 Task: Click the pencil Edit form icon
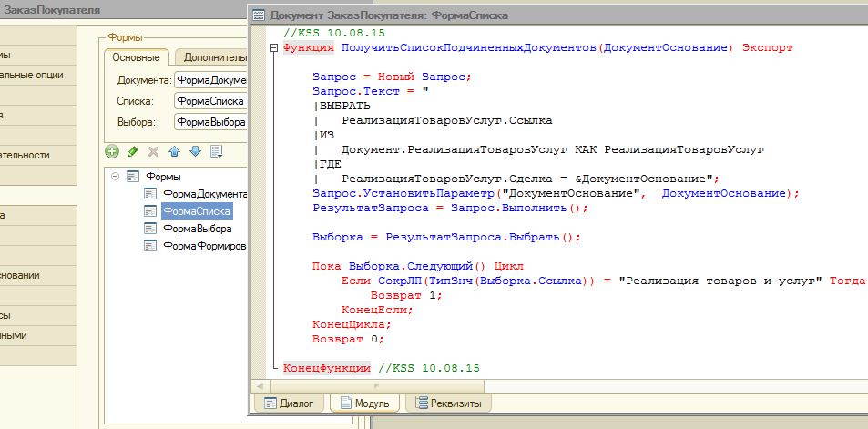point(132,151)
